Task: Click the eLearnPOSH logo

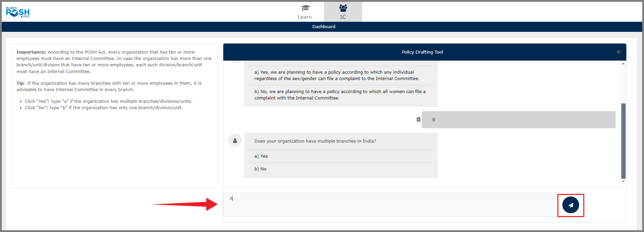Action: point(18,12)
